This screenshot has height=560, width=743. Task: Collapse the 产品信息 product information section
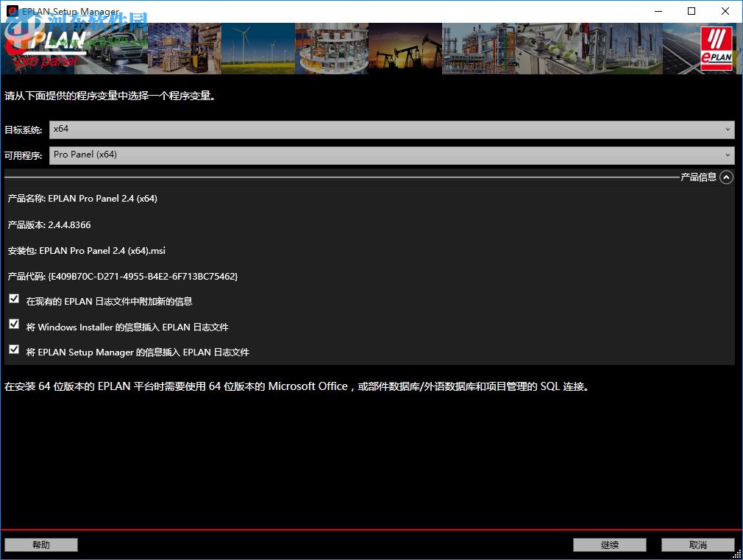[x=726, y=177]
